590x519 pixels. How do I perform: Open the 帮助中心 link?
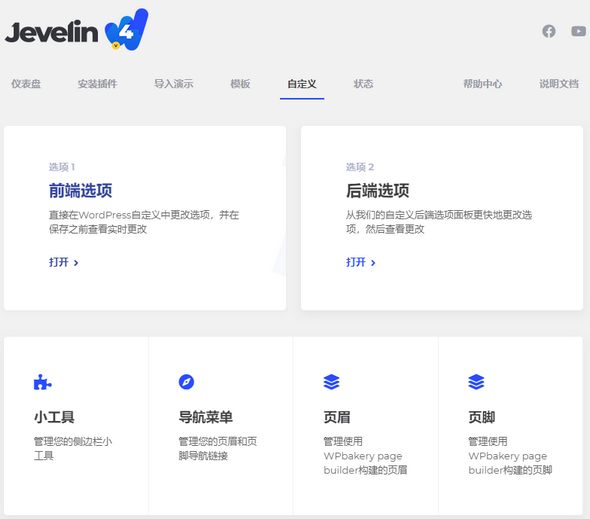coord(482,84)
